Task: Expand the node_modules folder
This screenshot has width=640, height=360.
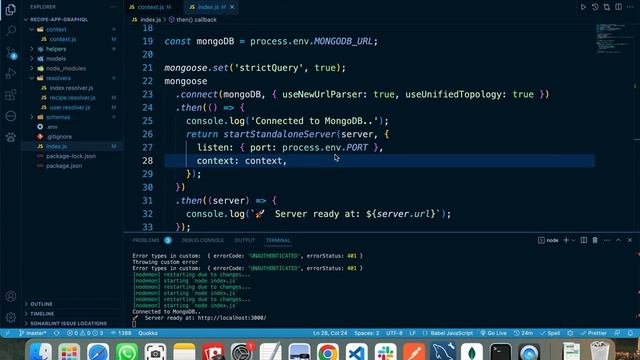Action: (65, 69)
